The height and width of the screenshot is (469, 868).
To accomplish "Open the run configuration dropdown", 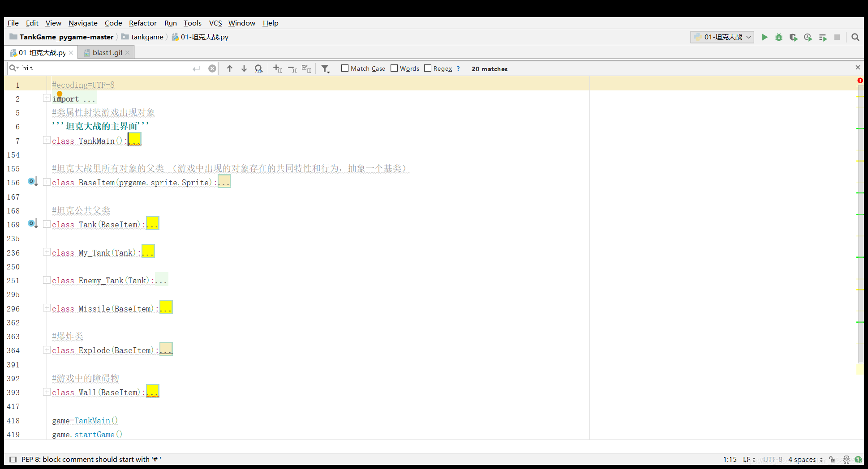I will pyautogui.click(x=722, y=37).
